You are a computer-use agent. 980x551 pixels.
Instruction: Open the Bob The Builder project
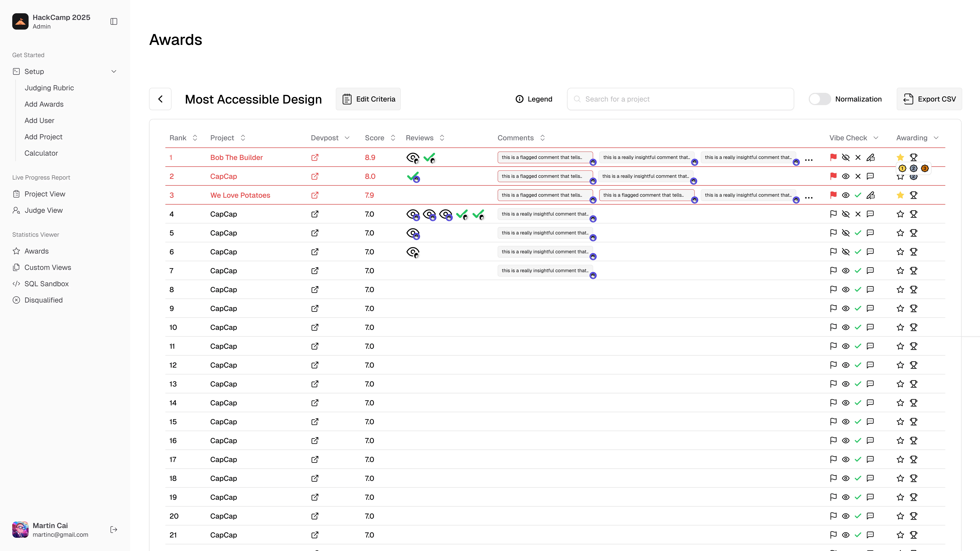[x=236, y=157]
